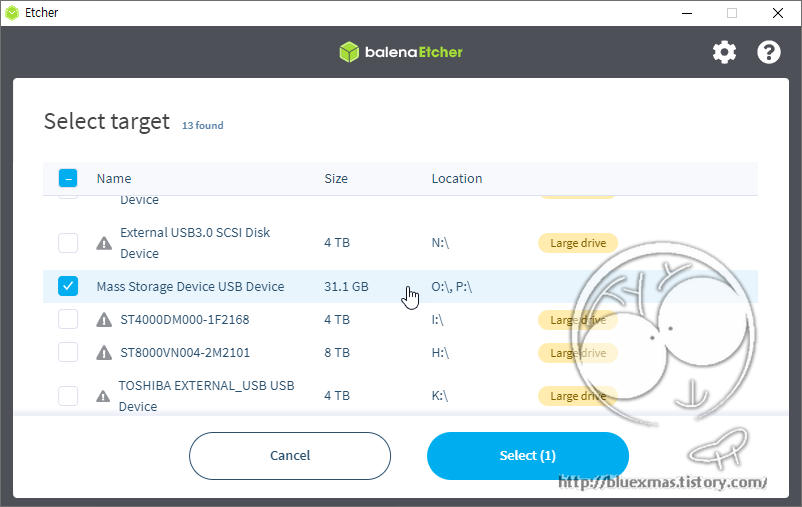This screenshot has height=507, width=802.
Task: Click warning icon beside TOSHIBA EXTERNAL_USB
Action: click(103, 396)
